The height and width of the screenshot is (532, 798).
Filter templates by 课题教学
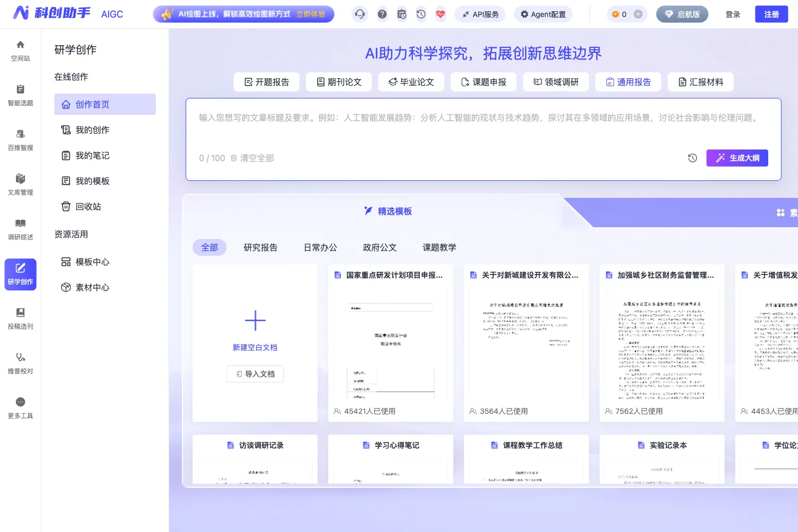439,247
